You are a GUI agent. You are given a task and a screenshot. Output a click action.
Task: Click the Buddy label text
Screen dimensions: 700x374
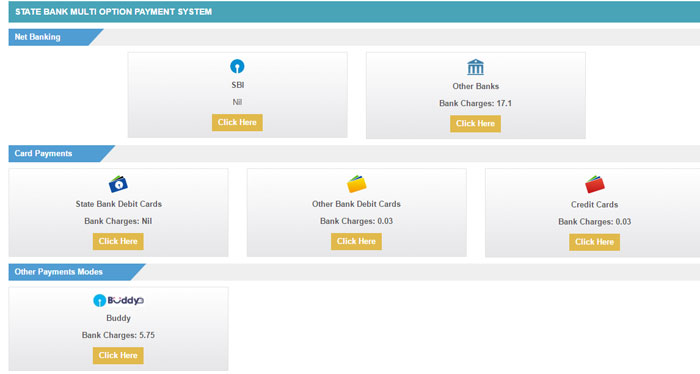118,318
